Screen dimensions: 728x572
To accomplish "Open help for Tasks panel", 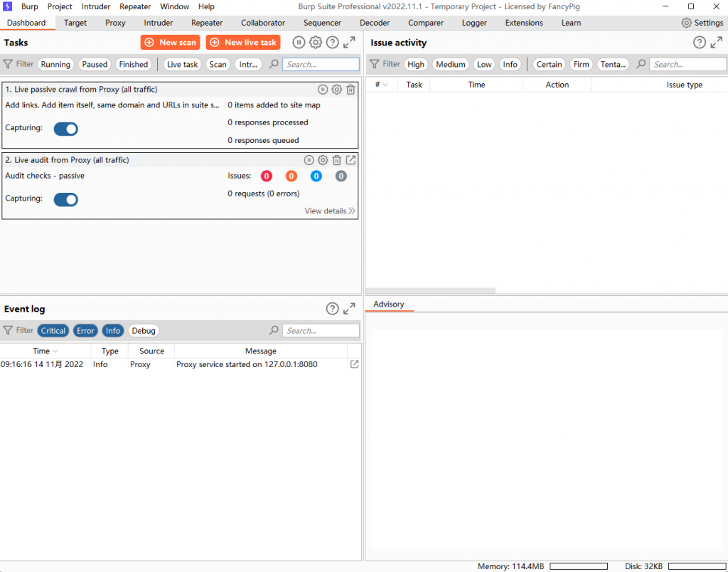I will pos(332,42).
